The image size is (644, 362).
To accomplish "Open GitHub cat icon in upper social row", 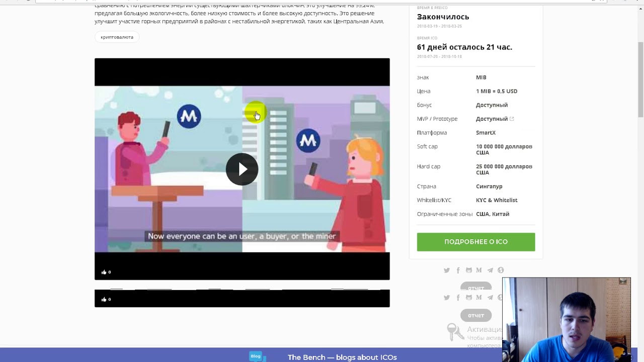I will coord(469,270).
